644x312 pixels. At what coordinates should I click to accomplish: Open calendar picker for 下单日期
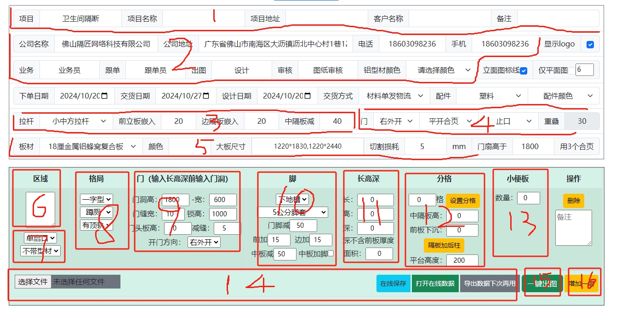coord(105,96)
